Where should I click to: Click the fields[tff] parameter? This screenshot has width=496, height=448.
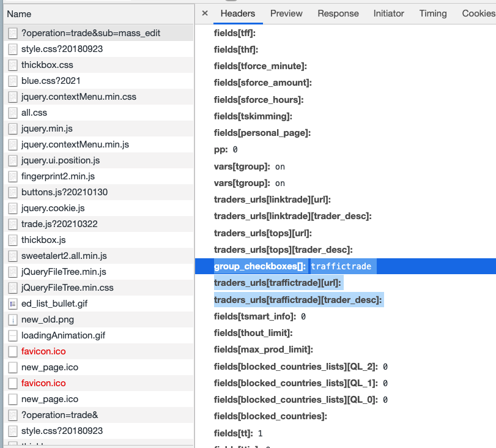pyautogui.click(x=235, y=33)
